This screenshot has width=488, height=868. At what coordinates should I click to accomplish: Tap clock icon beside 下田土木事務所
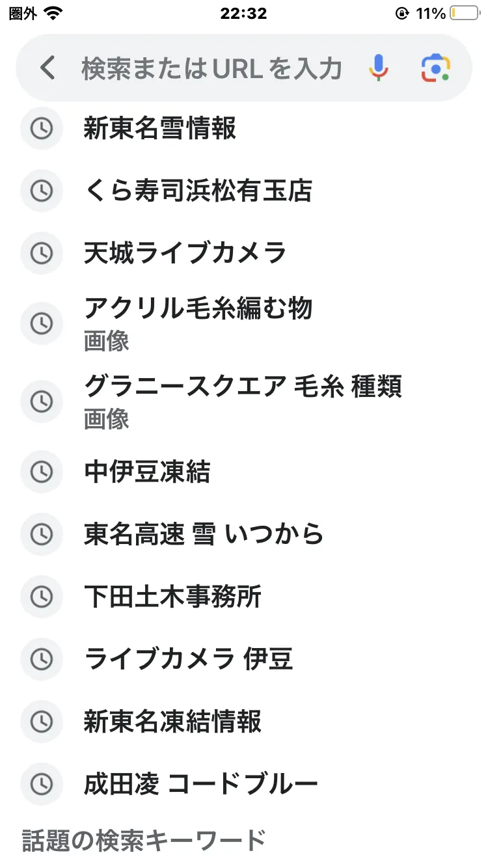click(42, 596)
